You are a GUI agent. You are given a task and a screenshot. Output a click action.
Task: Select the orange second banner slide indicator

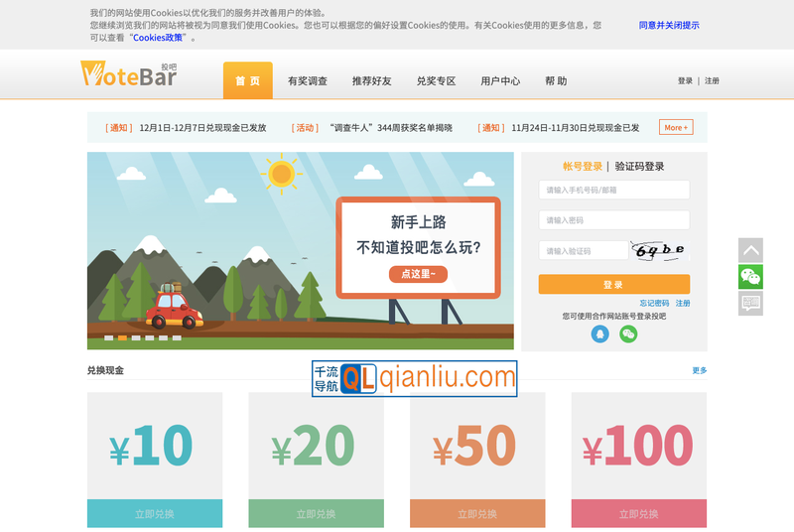(x=122, y=337)
